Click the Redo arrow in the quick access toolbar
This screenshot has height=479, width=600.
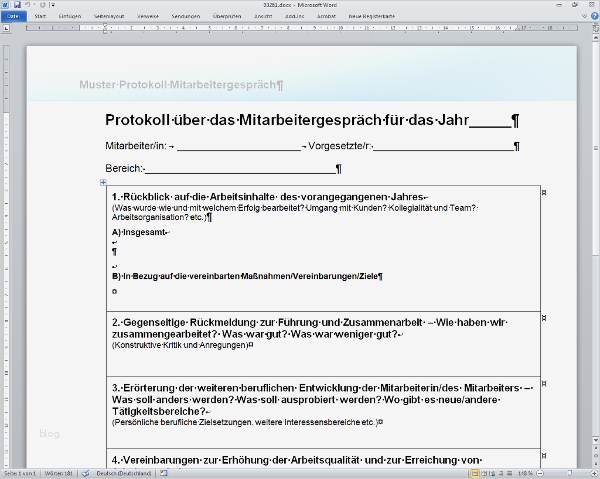click(x=42, y=5)
